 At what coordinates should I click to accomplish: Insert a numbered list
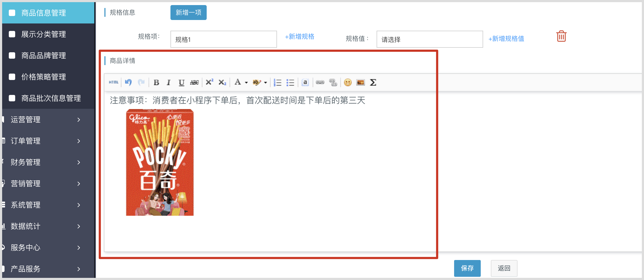click(x=278, y=82)
